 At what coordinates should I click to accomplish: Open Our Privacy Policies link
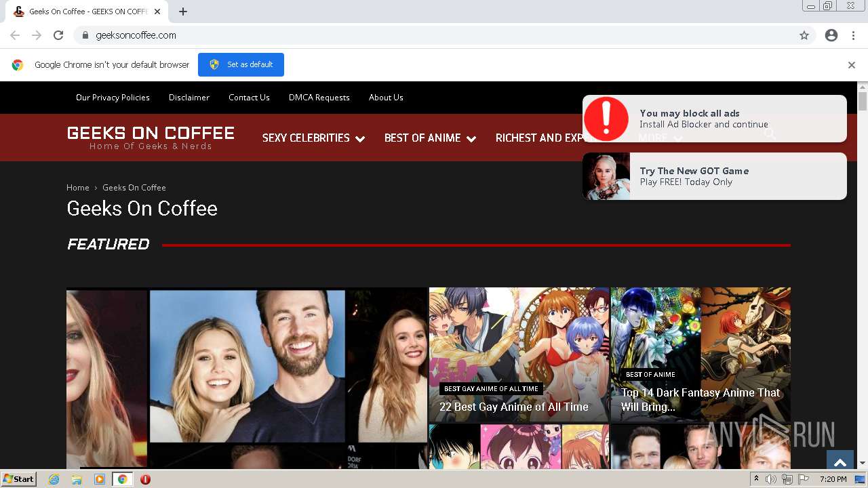point(113,98)
